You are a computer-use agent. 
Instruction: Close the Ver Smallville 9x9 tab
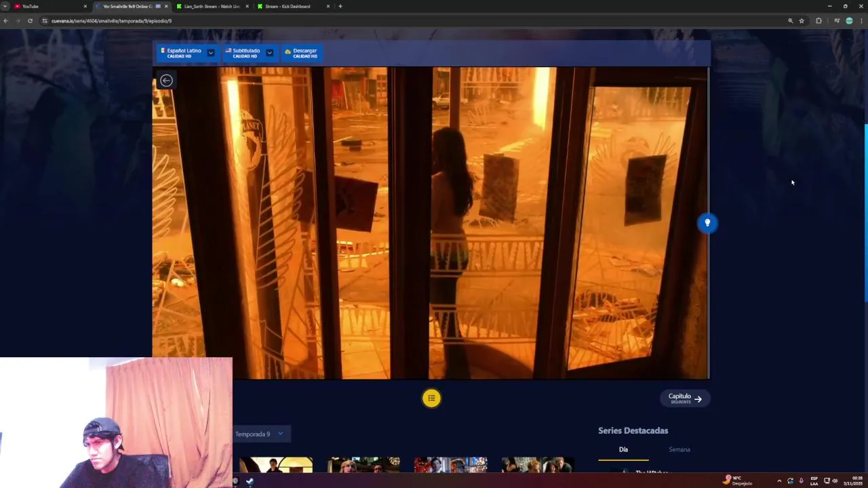166,6
